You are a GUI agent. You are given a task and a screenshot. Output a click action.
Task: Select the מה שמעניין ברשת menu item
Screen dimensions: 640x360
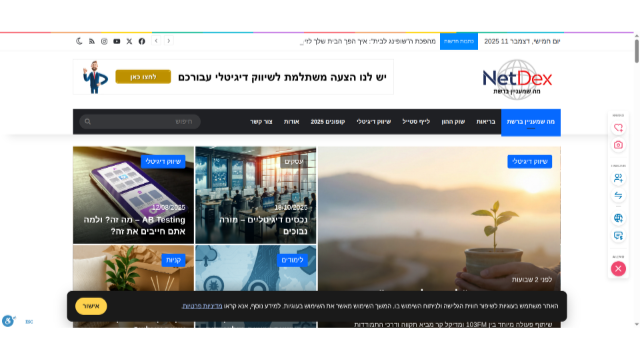[531, 122]
